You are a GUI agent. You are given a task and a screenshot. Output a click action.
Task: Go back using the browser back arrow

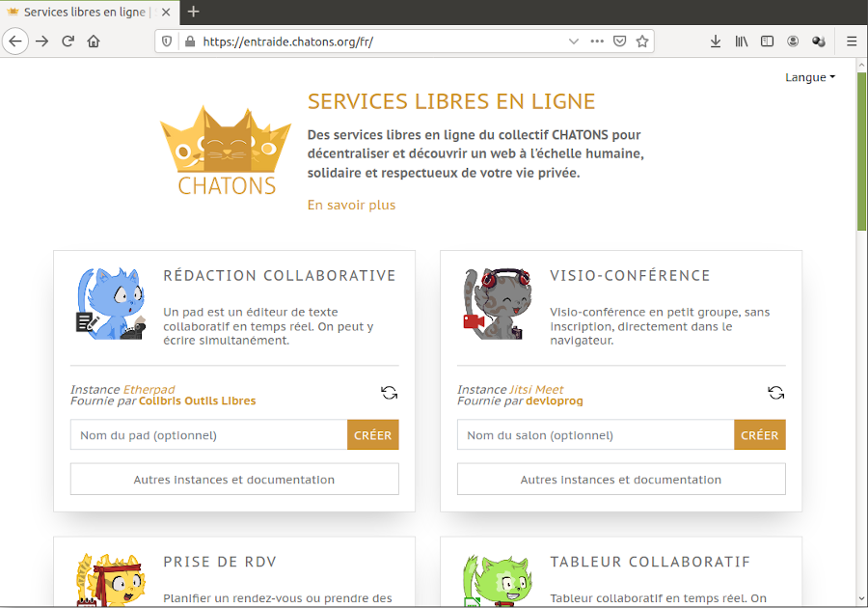click(15, 41)
